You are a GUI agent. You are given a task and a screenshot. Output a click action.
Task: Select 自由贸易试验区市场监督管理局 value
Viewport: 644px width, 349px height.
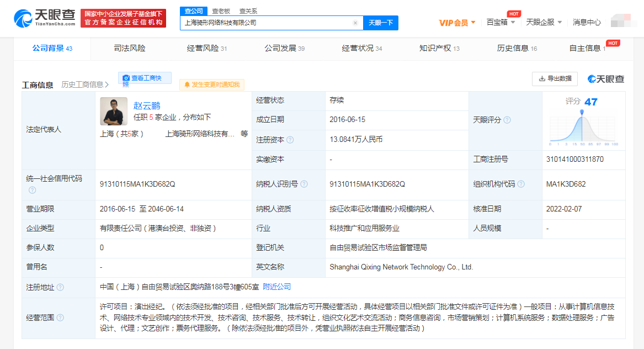pyautogui.click(x=378, y=247)
